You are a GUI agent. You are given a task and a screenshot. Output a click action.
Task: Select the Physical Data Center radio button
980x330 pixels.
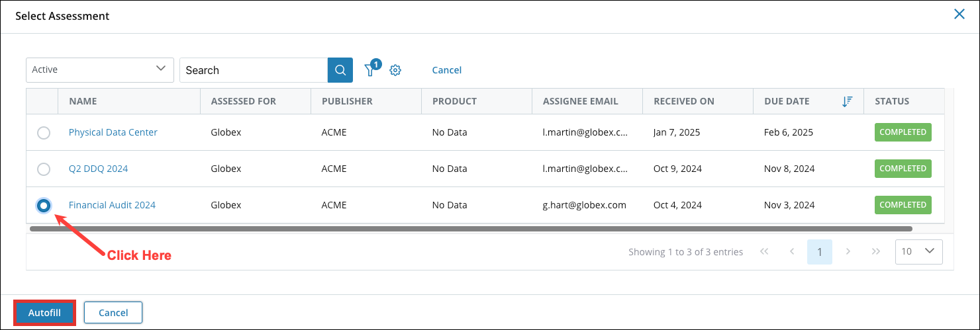point(43,133)
